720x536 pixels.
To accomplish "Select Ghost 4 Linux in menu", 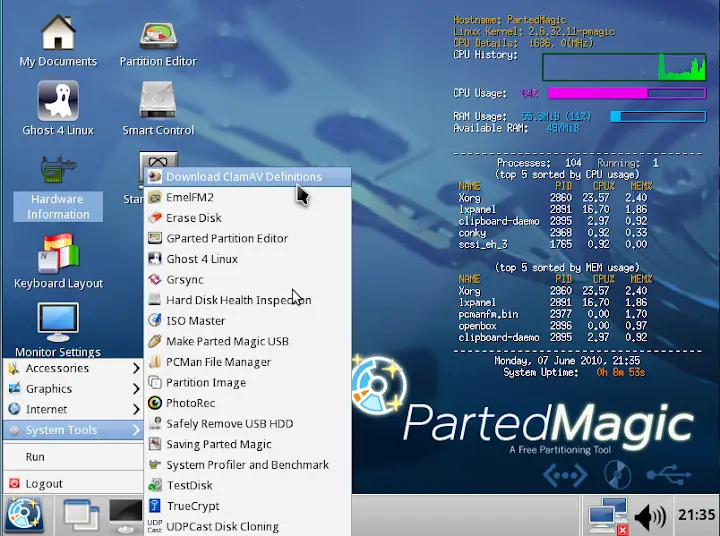I will tap(248, 259).
